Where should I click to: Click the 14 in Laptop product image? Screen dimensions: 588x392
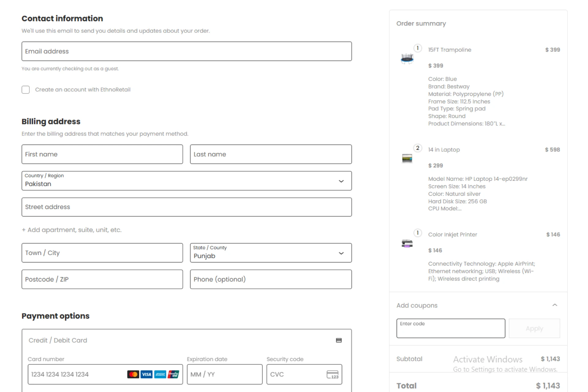point(407,158)
